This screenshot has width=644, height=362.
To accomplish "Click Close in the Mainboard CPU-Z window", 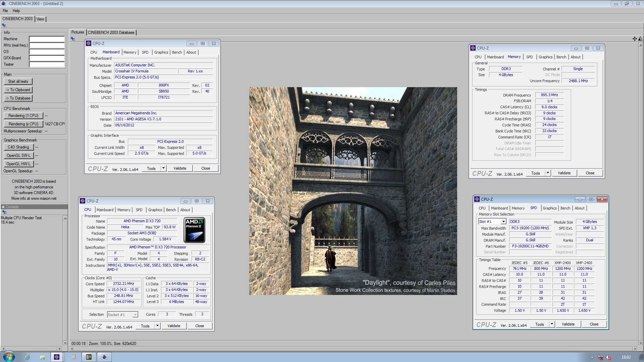I will [x=206, y=168].
